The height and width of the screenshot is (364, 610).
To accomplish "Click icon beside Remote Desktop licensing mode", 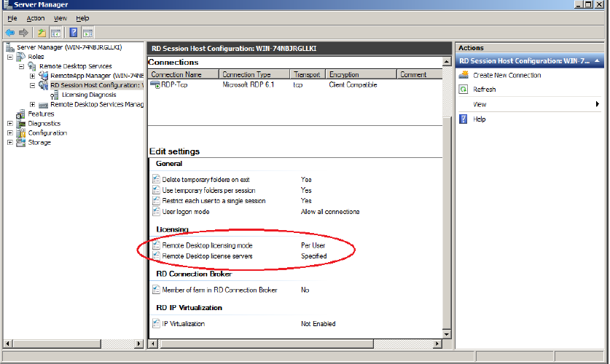I will [157, 245].
